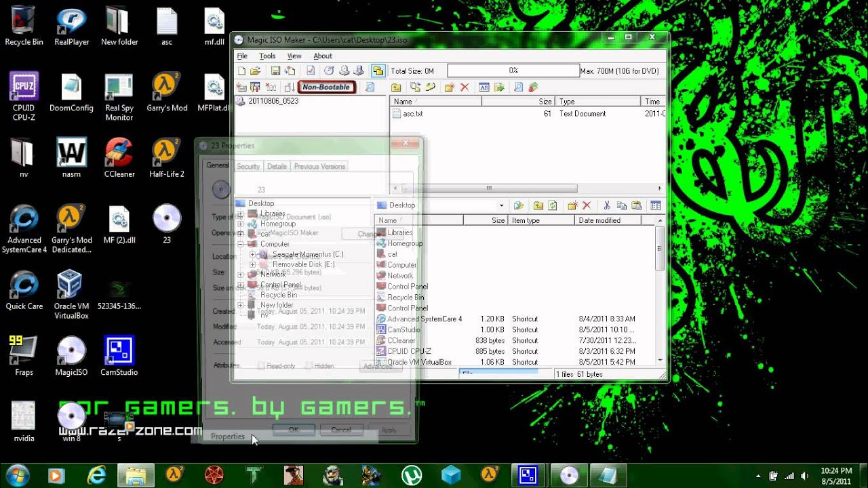Click the up-folder icon in the ISO file toolbar
Image resolution: width=868 pixels, height=488 pixels.
point(396,87)
